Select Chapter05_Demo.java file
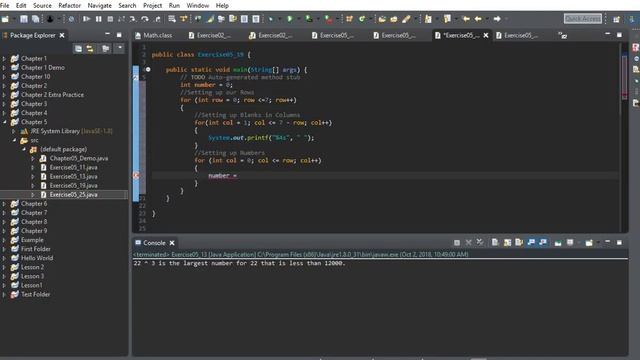The image size is (640, 360). tap(79, 158)
